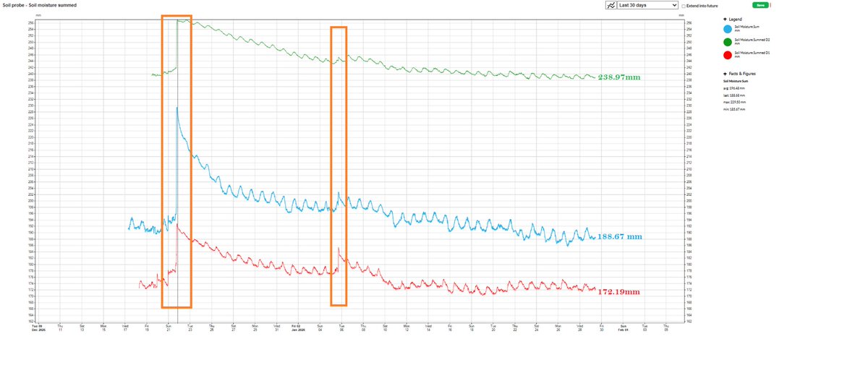Click the 238.97mm green value label
The width and height of the screenshot is (868, 378).
tap(619, 77)
